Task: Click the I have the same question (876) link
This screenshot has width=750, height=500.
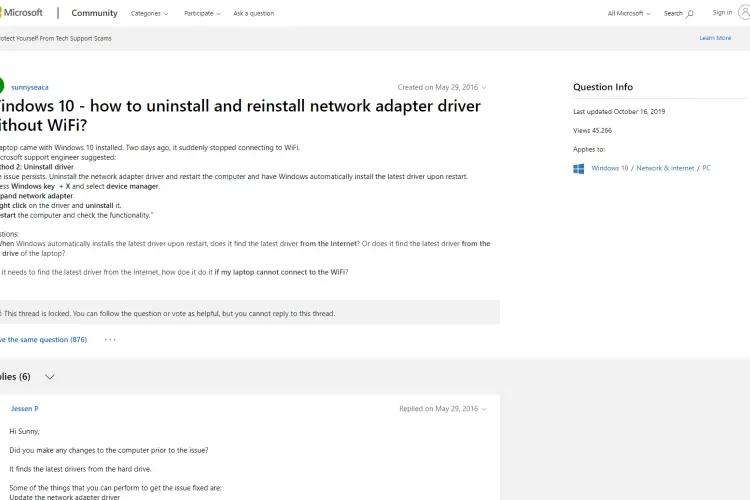Action: click(x=44, y=340)
